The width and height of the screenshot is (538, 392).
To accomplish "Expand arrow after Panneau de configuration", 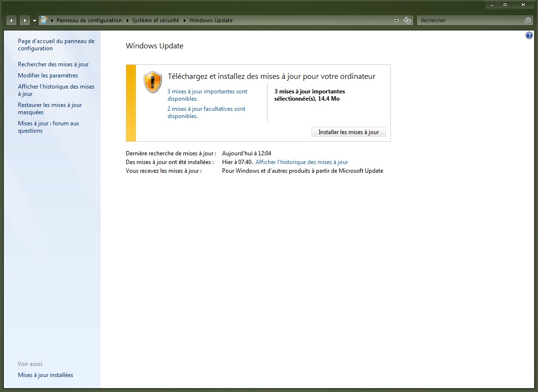I will pos(127,21).
